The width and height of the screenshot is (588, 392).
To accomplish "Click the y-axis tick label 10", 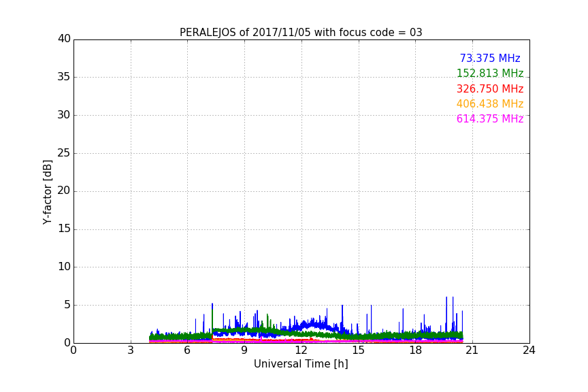I will 64,267.
